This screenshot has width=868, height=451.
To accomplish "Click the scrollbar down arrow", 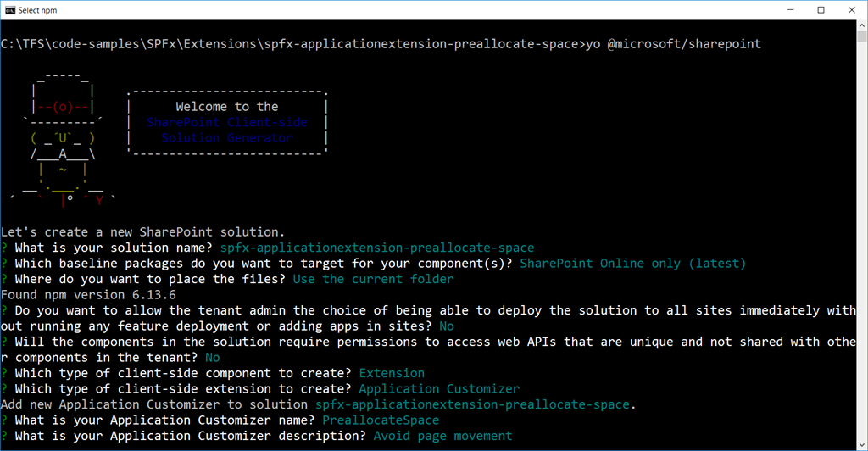I will [x=862, y=444].
